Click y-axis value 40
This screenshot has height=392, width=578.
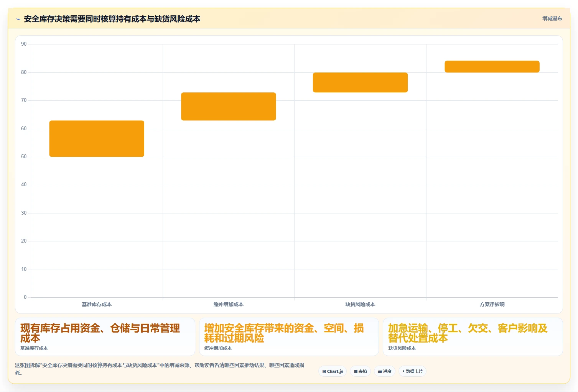coord(24,185)
